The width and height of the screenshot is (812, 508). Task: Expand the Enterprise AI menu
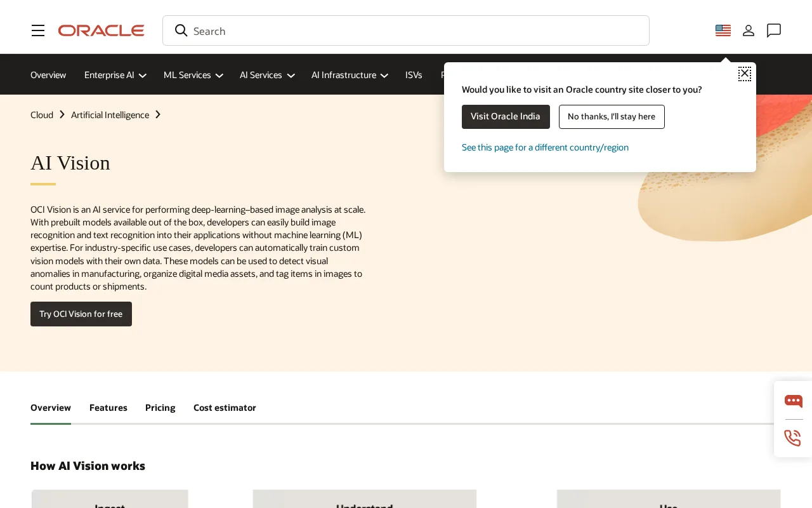(x=115, y=75)
